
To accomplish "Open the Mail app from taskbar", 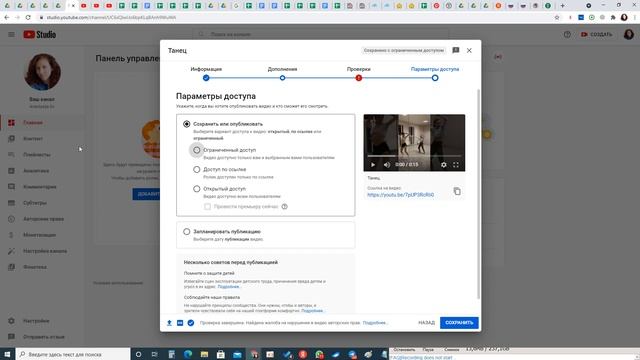I will point(237,354).
